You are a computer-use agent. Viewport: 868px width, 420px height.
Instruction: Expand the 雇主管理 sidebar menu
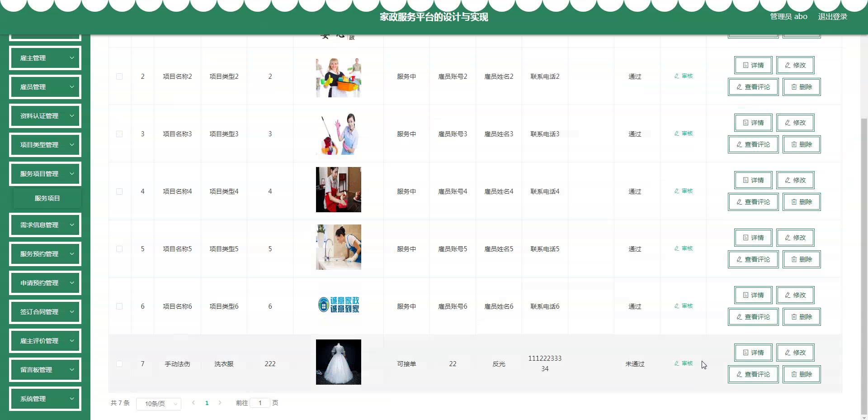point(45,58)
